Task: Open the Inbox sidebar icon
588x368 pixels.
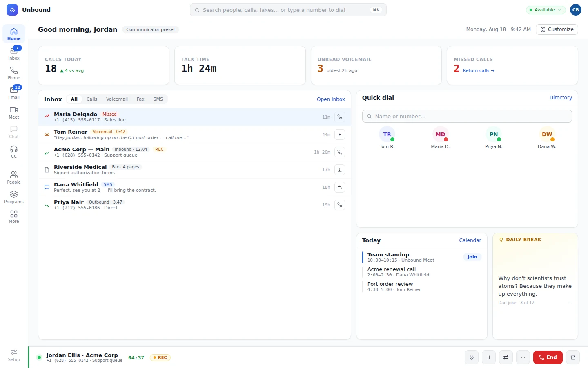Action: click(14, 53)
